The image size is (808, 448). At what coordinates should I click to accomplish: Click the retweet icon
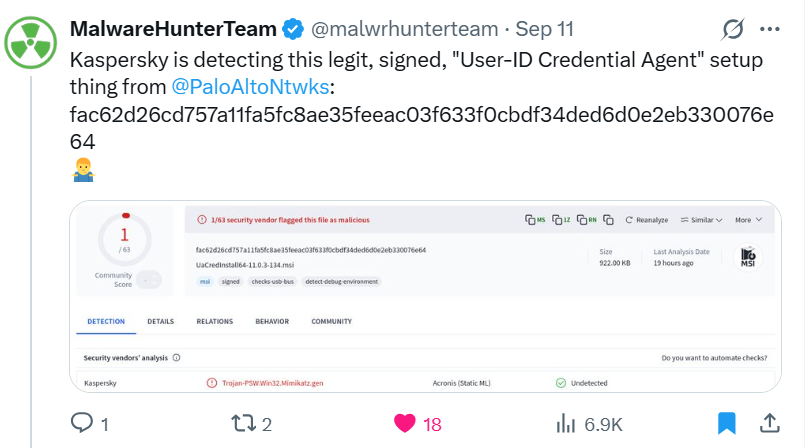point(243,423)
